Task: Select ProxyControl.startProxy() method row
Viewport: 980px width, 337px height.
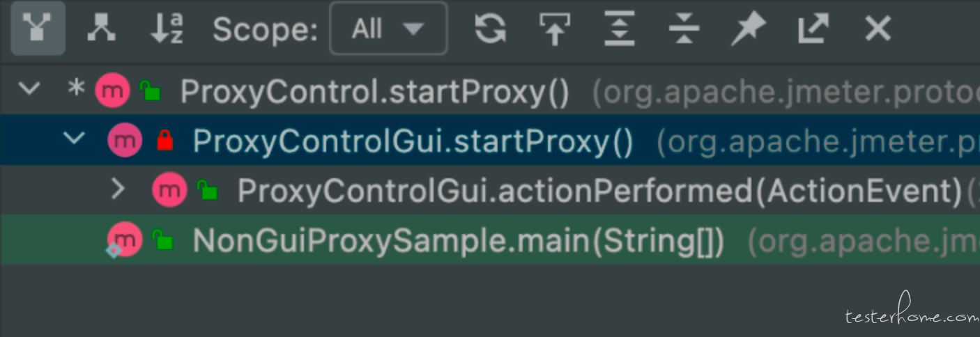Action: point(490,91)
